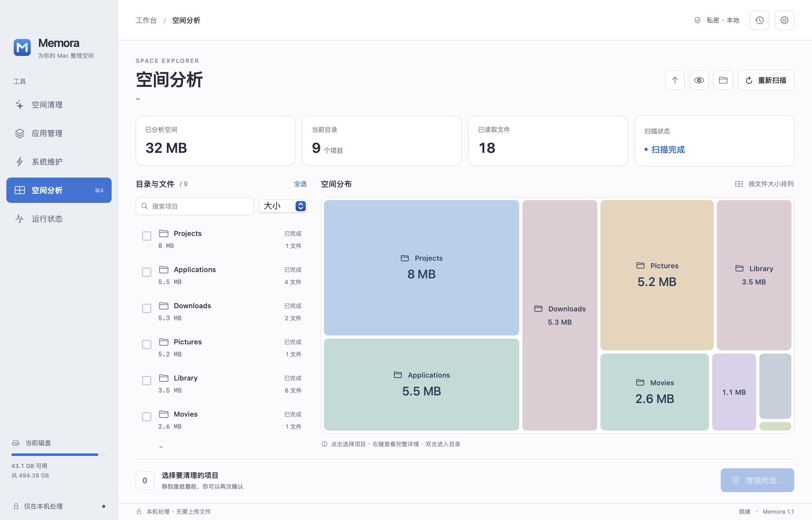The image size is (812, 520).
Task: Go up to parent directory arrow
Action: (x=675, y=80)
